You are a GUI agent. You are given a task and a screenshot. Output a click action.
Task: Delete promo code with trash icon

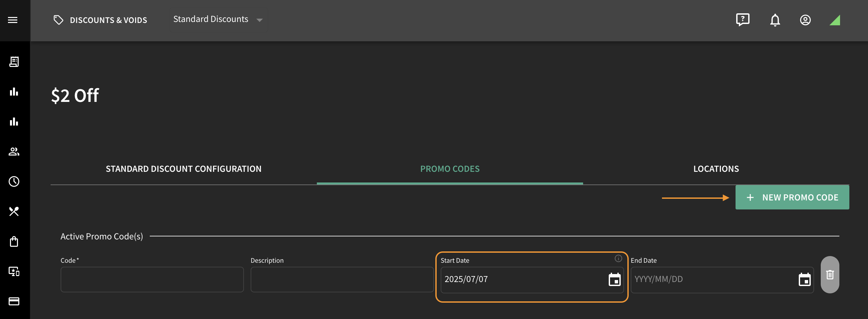pos(830,274)
